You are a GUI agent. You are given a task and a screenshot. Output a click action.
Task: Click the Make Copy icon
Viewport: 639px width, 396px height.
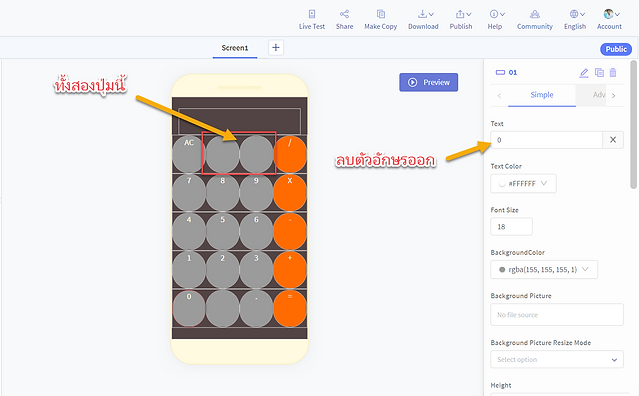pyautogui.click(x=381, y=20)
